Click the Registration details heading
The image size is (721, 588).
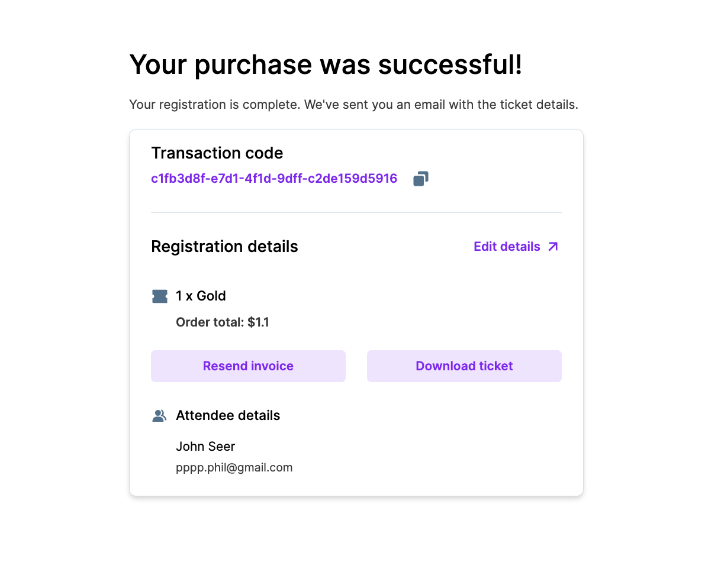[224, 247]
